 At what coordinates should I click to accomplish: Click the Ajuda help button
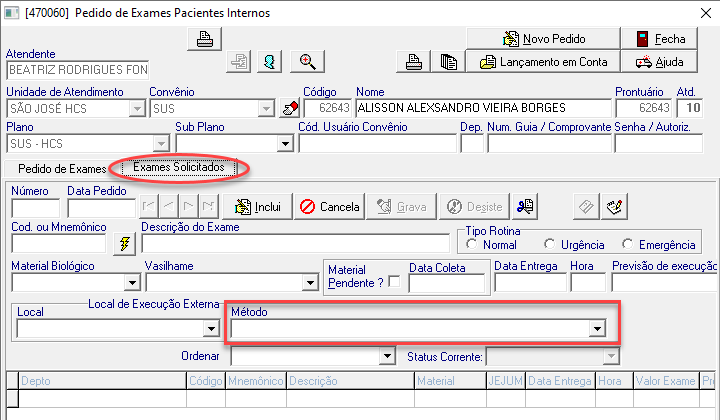coord(659,62)
